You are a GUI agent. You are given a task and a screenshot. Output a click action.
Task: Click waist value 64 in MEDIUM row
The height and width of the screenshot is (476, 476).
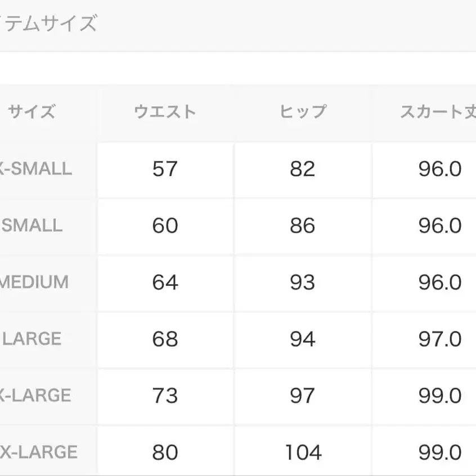(165, 282)
